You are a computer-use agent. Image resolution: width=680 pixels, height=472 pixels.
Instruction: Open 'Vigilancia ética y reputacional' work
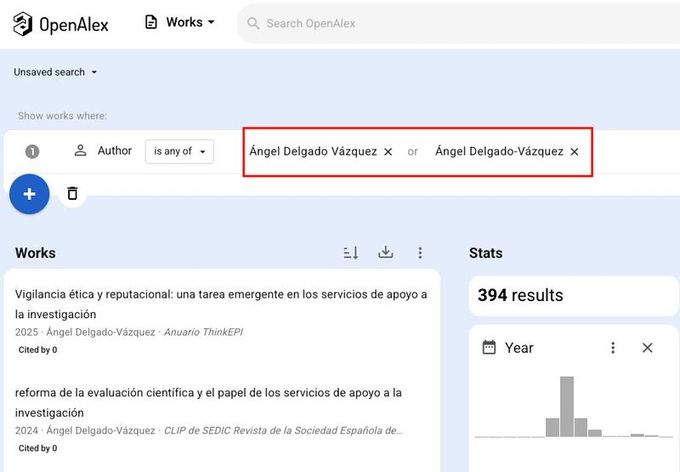click(x=221, y=304)
